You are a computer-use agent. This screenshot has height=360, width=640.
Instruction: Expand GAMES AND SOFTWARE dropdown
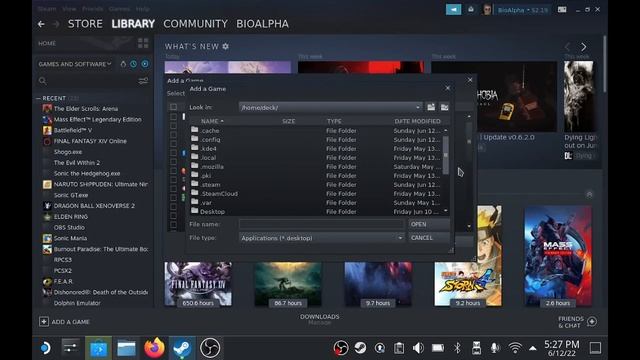point(75,64)
